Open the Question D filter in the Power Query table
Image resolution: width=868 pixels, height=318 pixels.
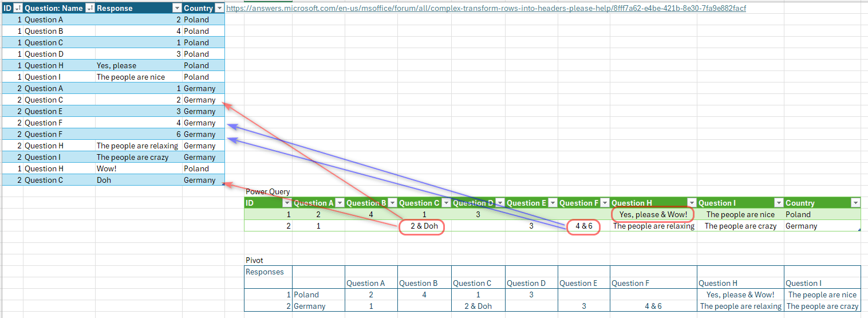coord(499,203)
